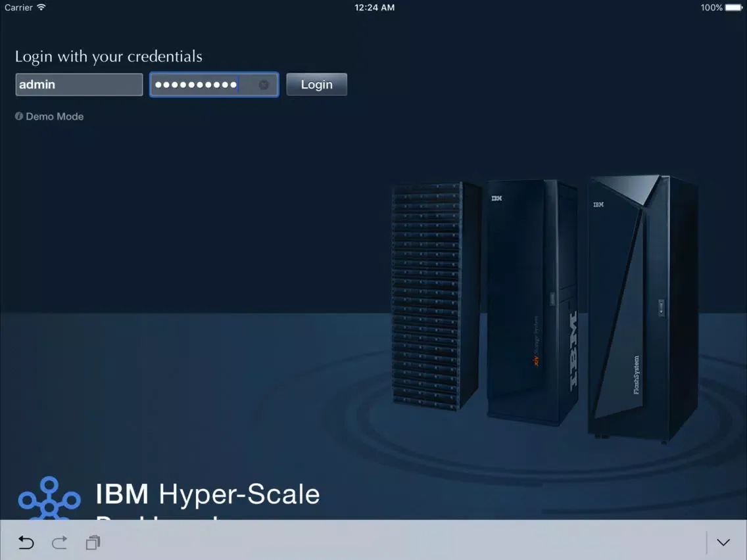Tap the paste clipboard icon
The image size is (747, 560).
coord(93,542)
